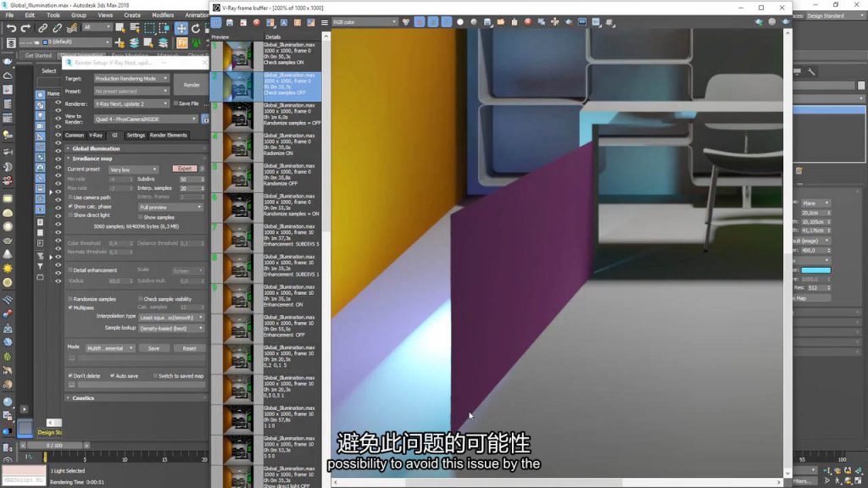Activate the Select and Link tool
Screen dimensions: 868x488
coord(42,28)
